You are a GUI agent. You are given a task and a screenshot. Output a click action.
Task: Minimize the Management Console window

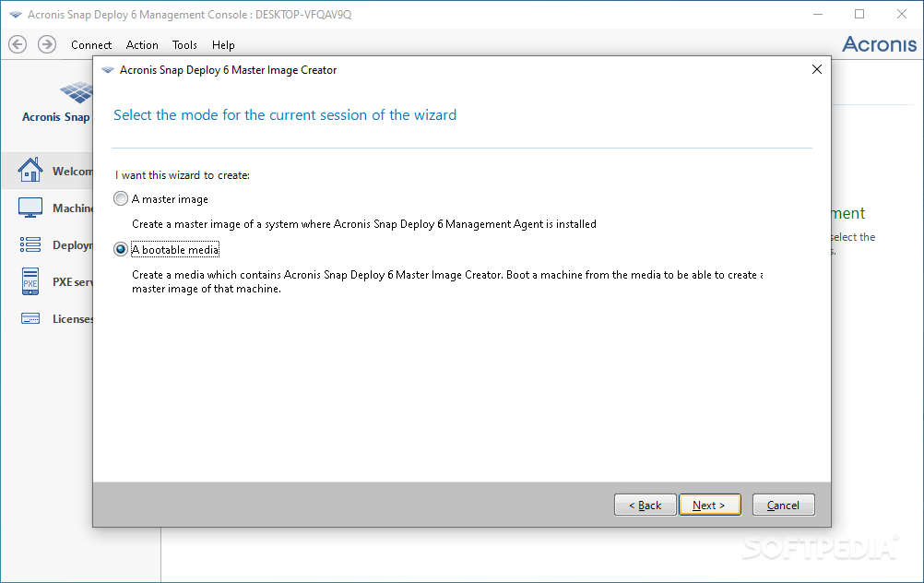[x=817, y=14]
